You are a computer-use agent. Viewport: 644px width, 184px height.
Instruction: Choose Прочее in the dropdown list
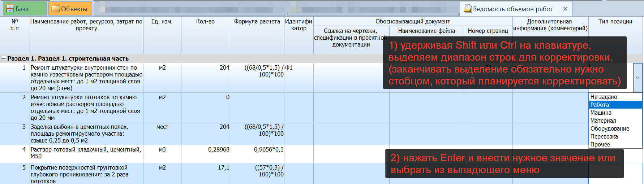pyautogui.click(x=615, y=144)
